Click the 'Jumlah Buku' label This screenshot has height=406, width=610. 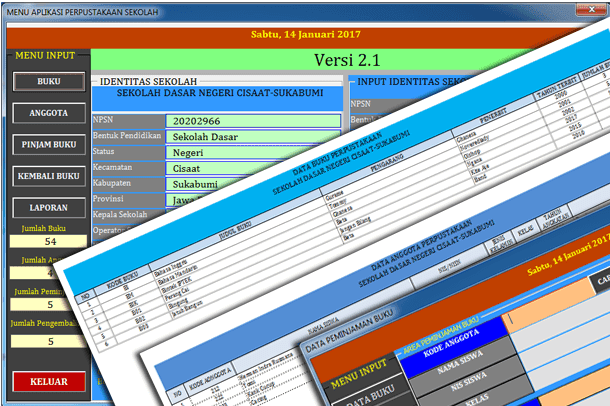[44, 228]
